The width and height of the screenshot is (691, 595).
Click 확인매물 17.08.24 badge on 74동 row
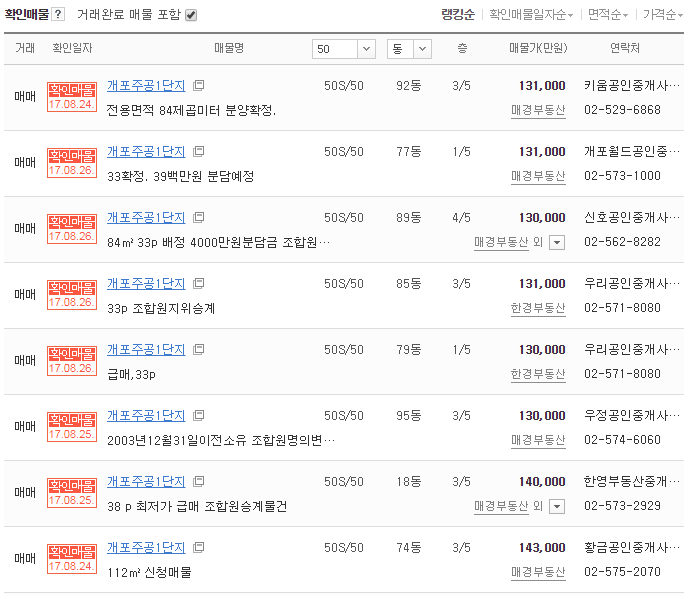point(72,558)
